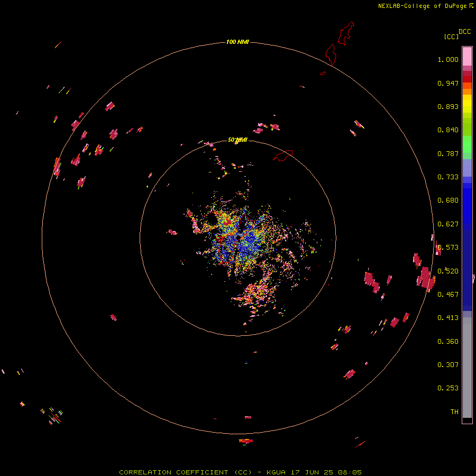This screenshot has width=476, height=476.
Task: Click the 1.000 scale value
Action: [448, 59]
